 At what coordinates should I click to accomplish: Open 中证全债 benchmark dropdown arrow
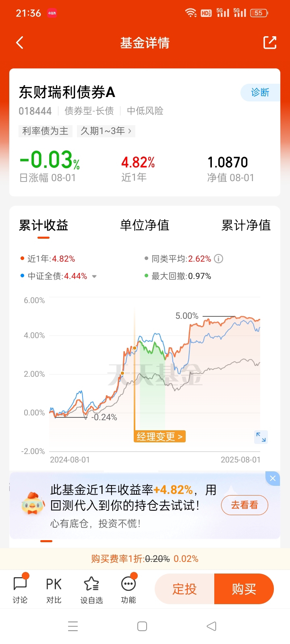pos(94,277)
